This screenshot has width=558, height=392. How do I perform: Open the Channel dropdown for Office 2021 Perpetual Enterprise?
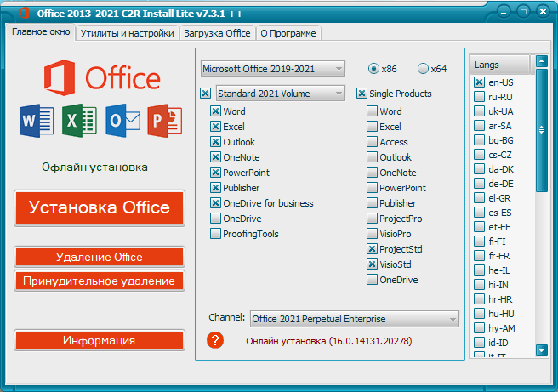[x=354, y=319]
